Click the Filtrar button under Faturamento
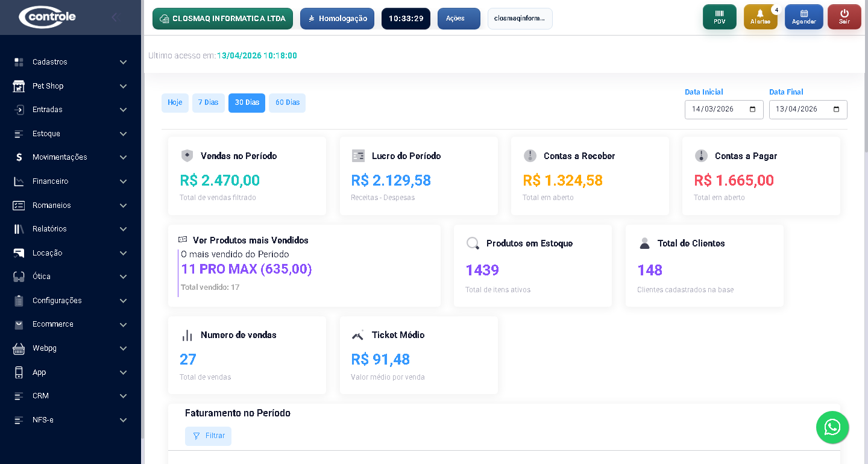The image size is (868, 464). (208, 436)
